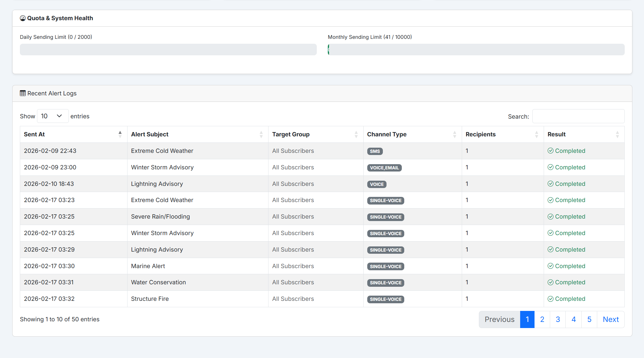Click the Recent Alert Logs table icon
The width and height of the screenshot is (644, 358).
coord(23,93)
